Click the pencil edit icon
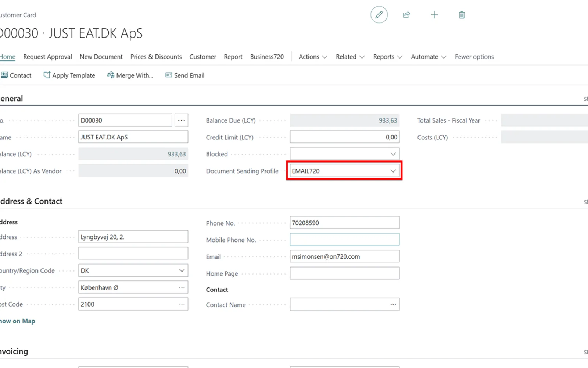 pos(379,15)
